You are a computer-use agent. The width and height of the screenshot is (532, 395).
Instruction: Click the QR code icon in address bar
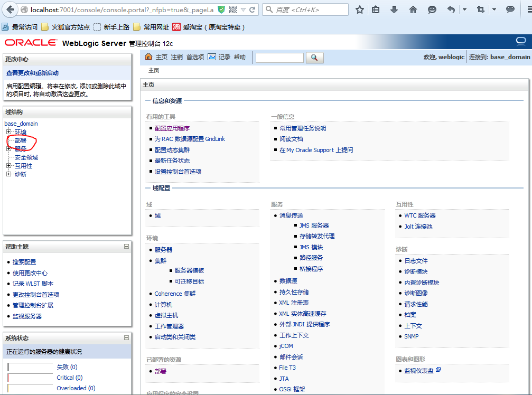(x=233, y=10)
